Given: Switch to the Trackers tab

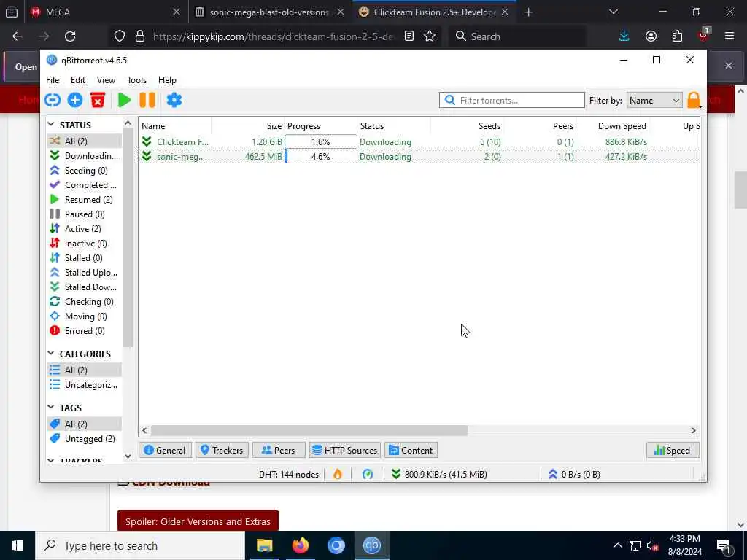Looking at the screenshot, I should coord(222,451).
